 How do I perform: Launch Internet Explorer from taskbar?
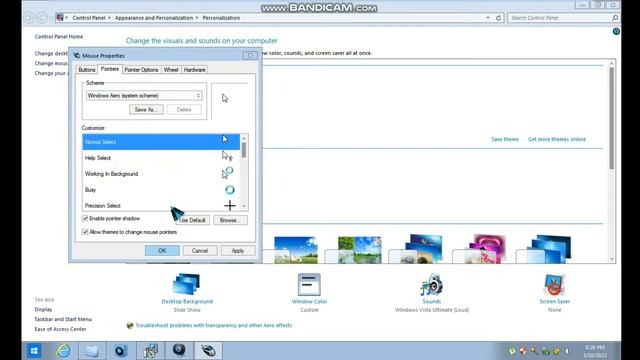point(63,351)
